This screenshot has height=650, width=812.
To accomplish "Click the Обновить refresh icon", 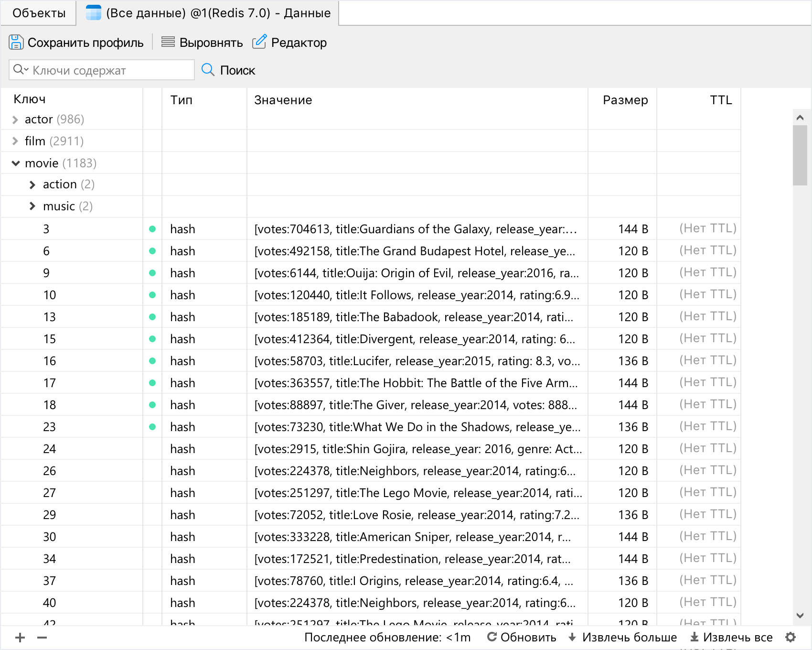I will [x=491, y=637].
